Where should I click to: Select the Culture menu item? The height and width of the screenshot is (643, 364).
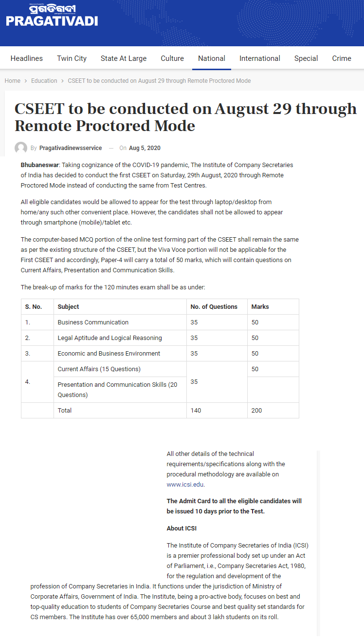tap(172, 58)
